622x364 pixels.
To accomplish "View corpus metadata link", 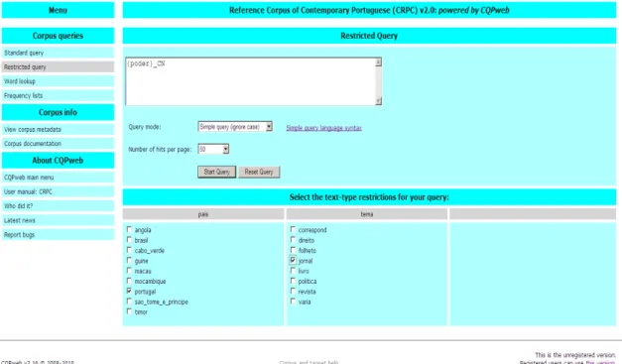I will point(33,129).
